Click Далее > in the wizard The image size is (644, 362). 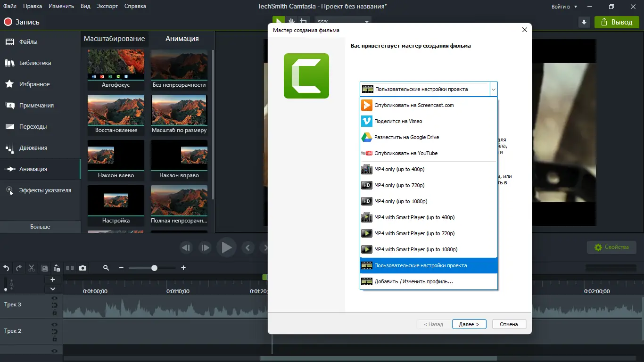(469, 324)
